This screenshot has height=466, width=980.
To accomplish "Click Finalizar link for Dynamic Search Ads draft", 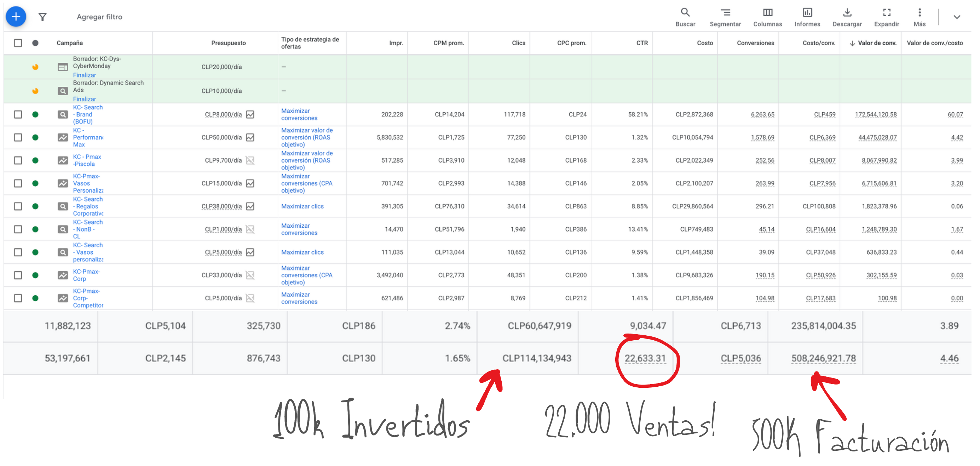I will coord(85,99).
